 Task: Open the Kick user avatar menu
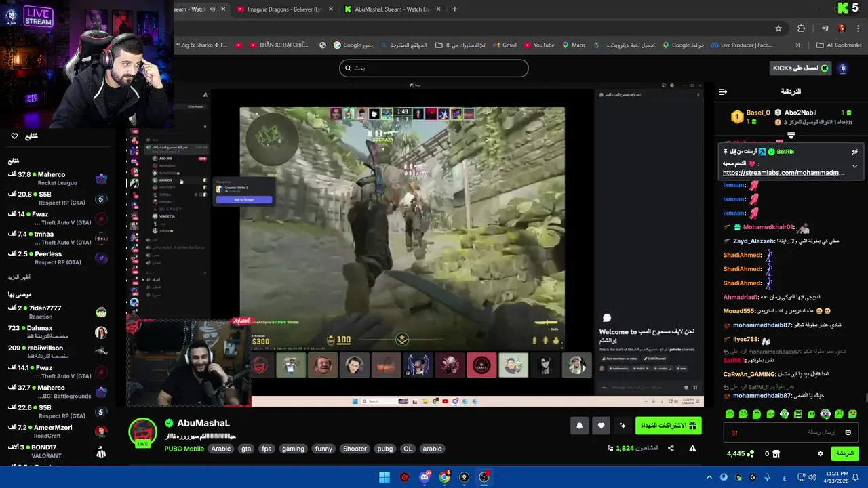coord(843,68)
